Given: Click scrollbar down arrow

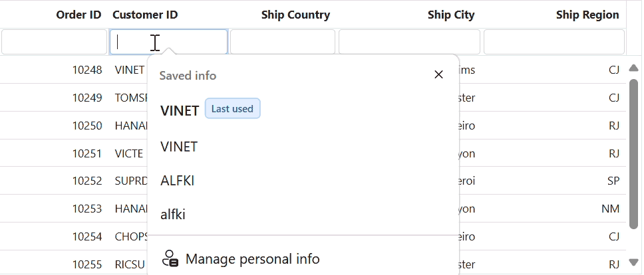Looking at the screenshot, I should pos(634,262).
